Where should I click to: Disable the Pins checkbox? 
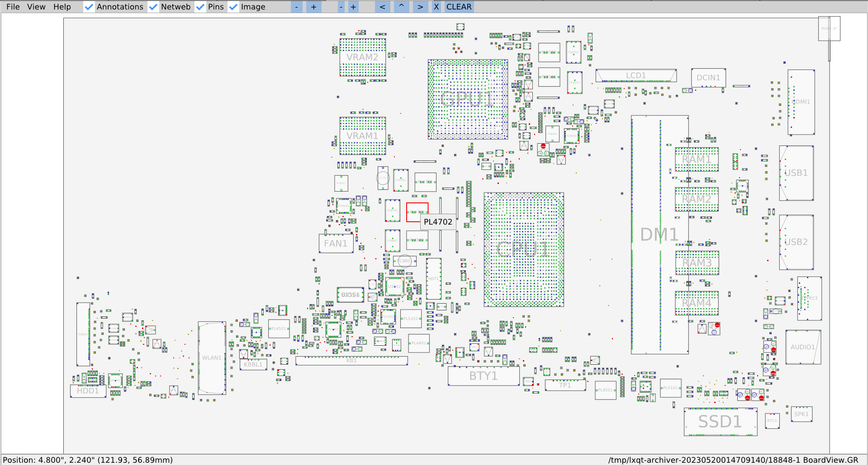[200, 7]
